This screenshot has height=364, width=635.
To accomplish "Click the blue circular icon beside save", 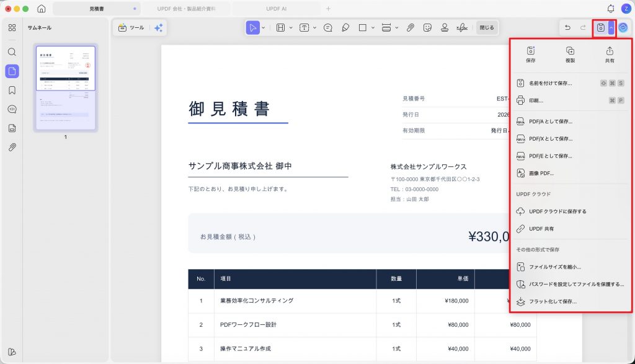I will (x=623, y=27).
